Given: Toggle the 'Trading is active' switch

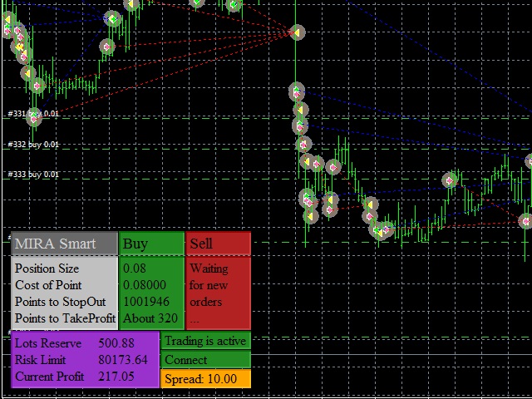Looking at the screenshot, I should point(204,341).
